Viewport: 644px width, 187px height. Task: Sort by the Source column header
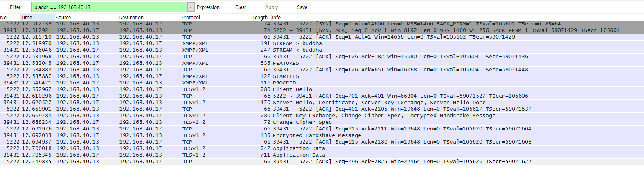pos(86,17)
